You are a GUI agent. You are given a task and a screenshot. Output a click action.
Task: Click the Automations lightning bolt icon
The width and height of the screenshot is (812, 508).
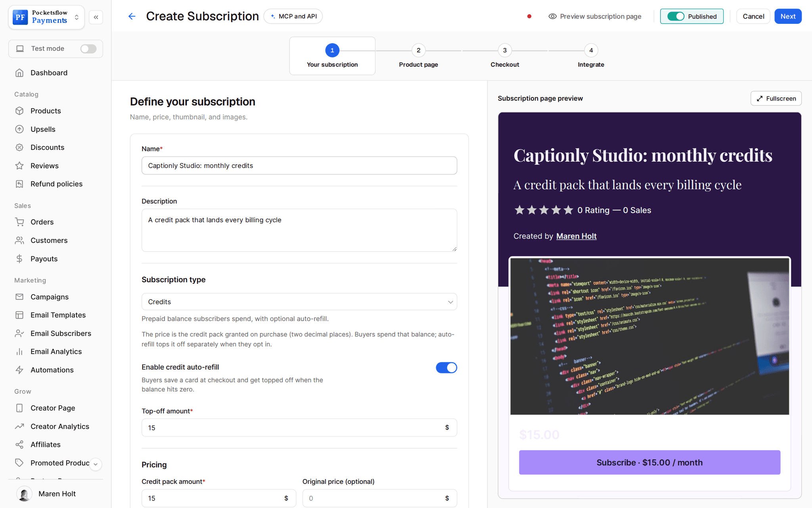coord(19,370)
